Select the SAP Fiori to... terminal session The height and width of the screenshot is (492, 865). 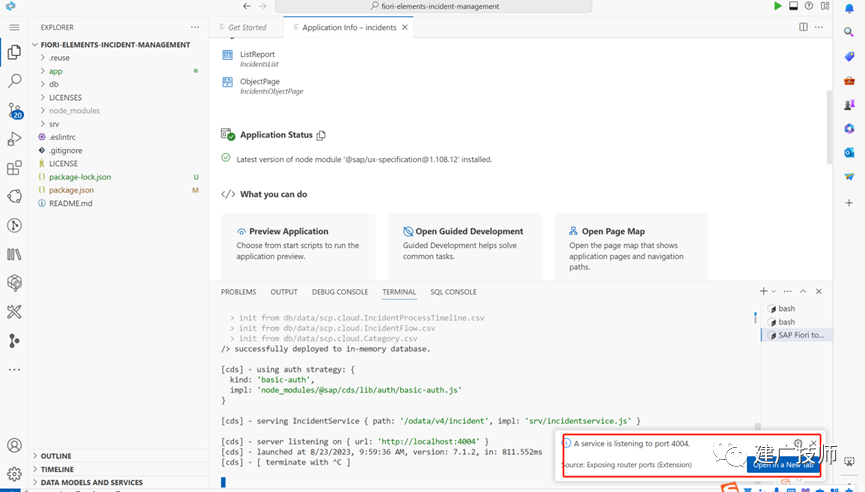click(x=797, y=335)
